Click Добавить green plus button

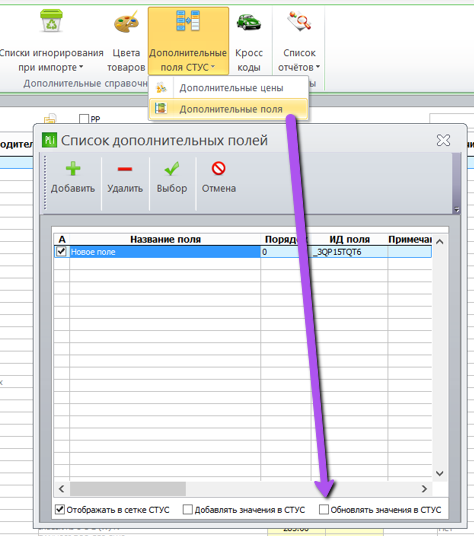[x=73, y=178]
